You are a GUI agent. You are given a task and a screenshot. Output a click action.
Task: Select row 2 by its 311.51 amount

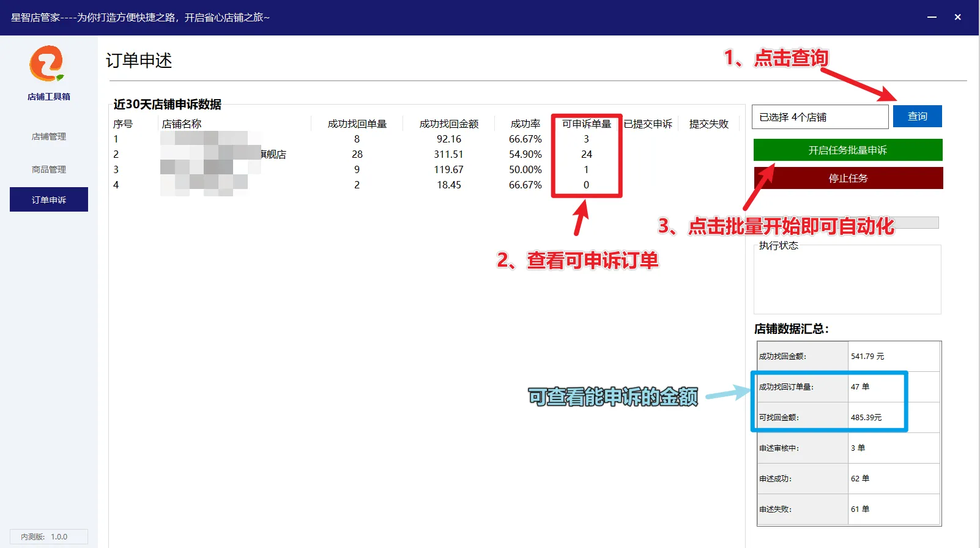click(449, 154)
